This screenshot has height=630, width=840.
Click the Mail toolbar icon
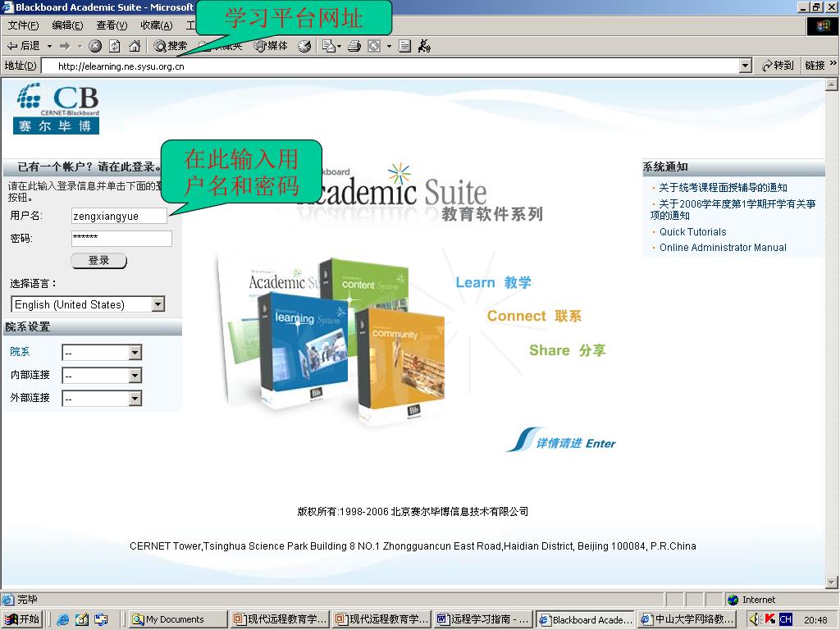[x=331, y=46]
